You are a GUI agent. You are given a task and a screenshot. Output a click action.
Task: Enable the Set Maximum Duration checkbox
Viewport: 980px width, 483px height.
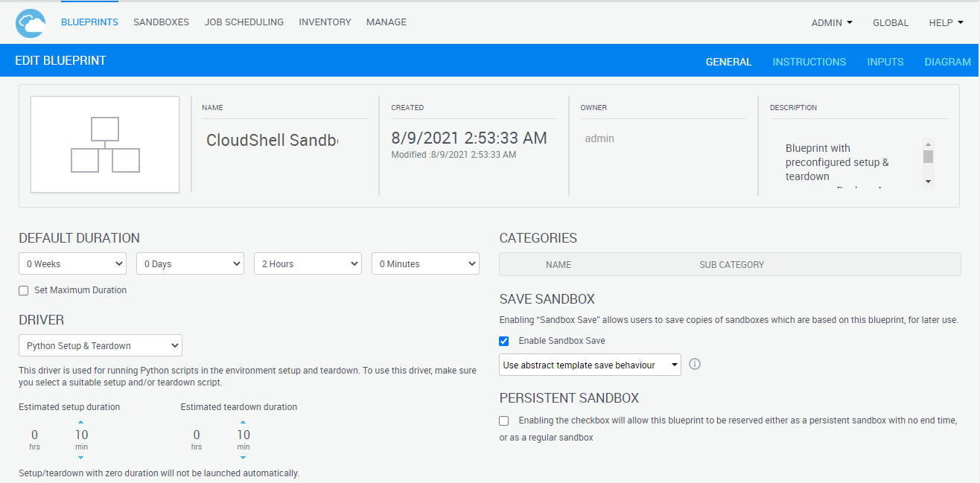(24, 290)
